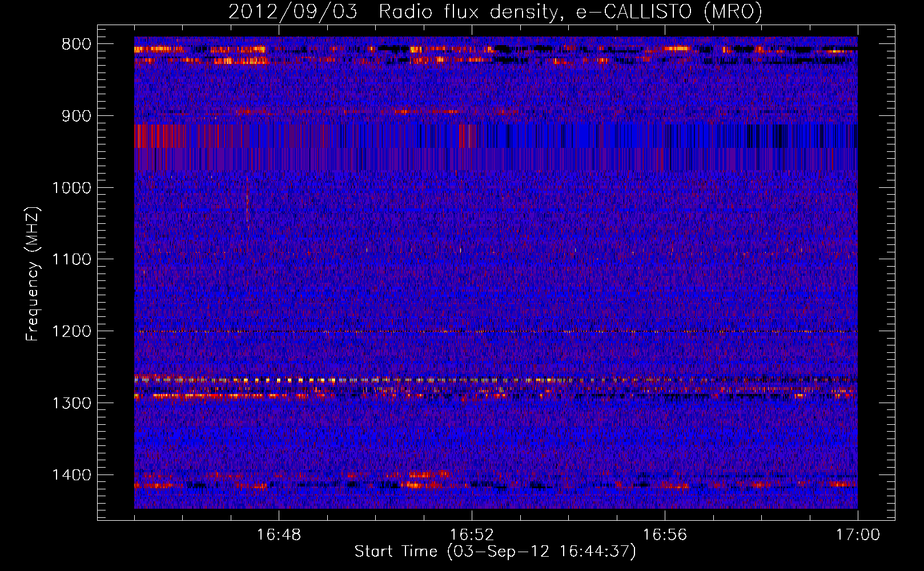Select the 1200 frequency tick label
Image resolution: width=924 pixels, height=571 pixels.
(72, 332)
